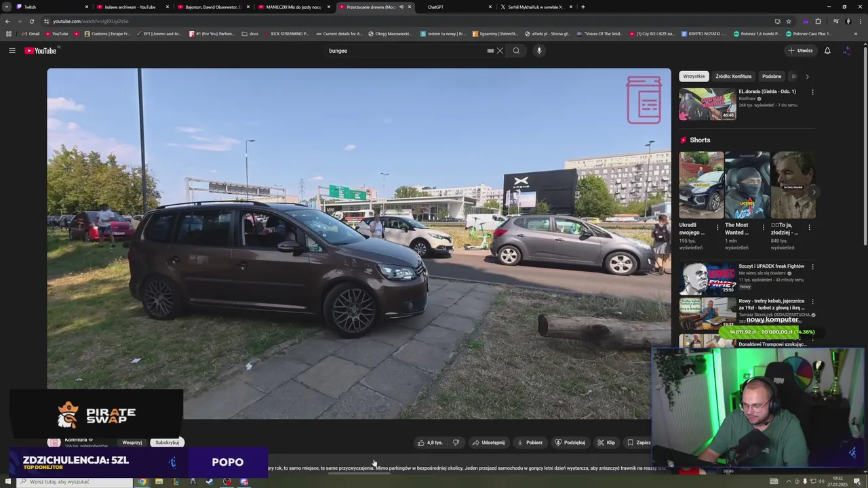Close the Twitch tab
The width and height of the screenshot is (868, 488).
(x=86, y=7)
